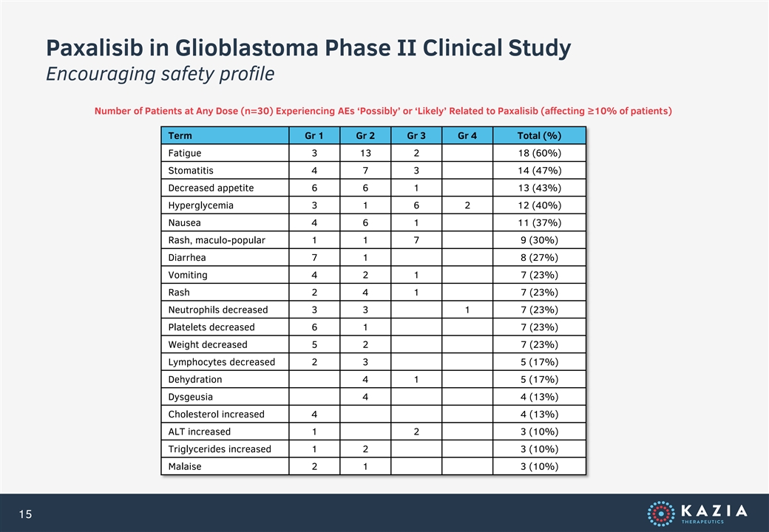Click the Gr 1 value '4' for Cholesterol increased
Viewport: 769px width, 532px height.
coord(314,414)
